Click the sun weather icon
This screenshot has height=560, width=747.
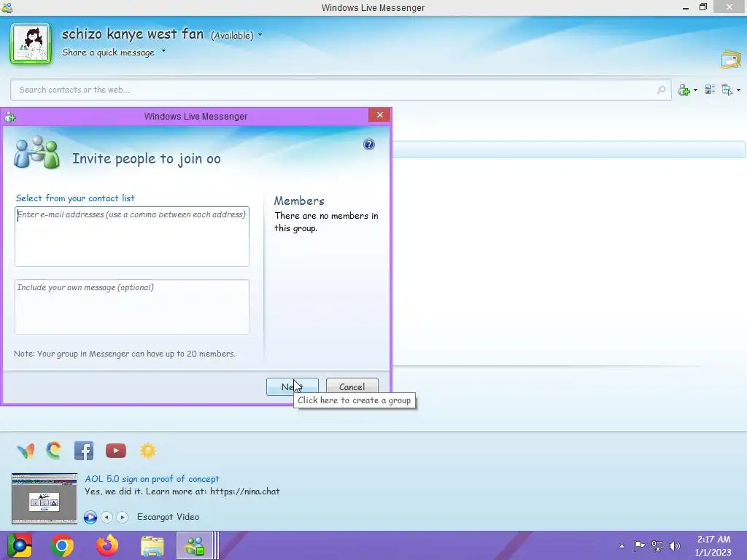(147, 451)
